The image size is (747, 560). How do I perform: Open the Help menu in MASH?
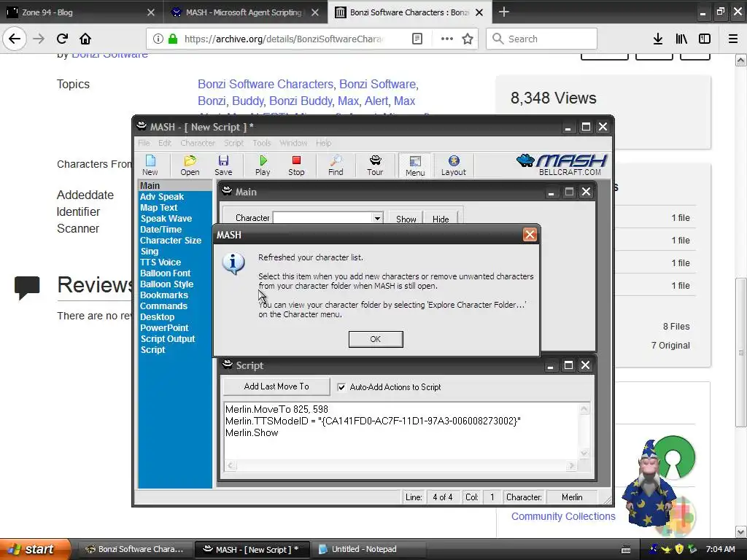click(x=323, y=143)
